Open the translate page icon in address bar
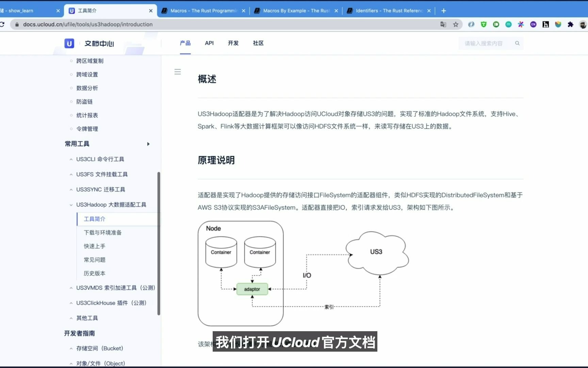 click(443, 25)
